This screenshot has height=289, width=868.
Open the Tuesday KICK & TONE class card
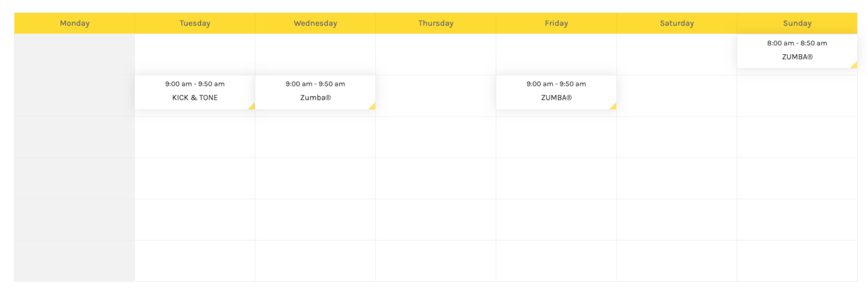(195, 92)
